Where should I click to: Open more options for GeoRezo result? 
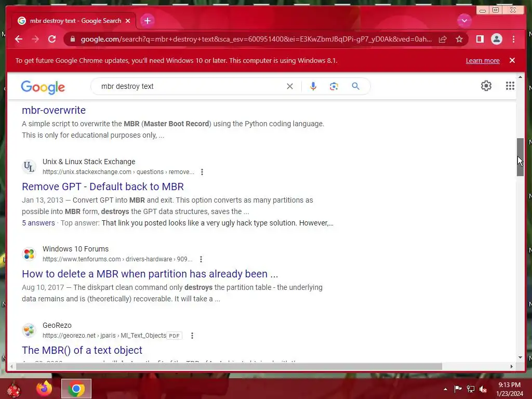point(192,336)
